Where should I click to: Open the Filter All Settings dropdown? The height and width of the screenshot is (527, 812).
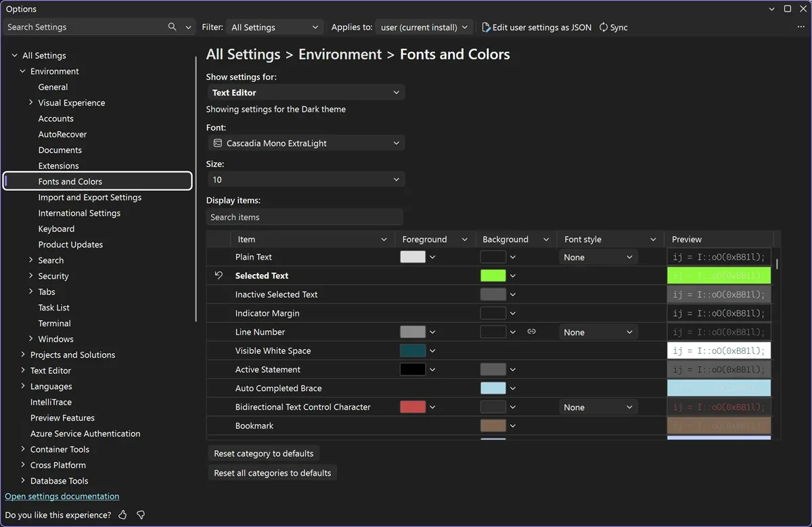pyautogui.click(x=275, y=27)
